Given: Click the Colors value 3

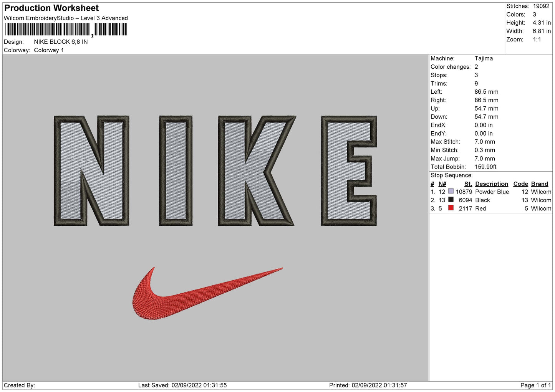Looking at the screenshot, I should [534, 15].
